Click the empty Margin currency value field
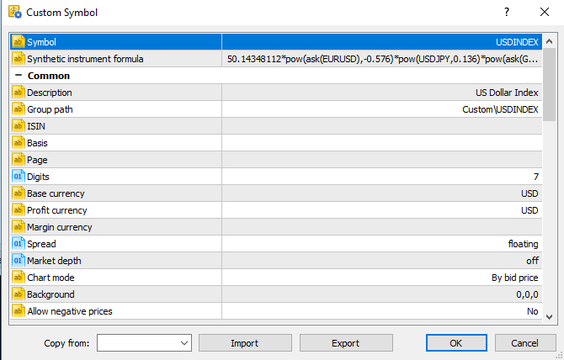Image resolution: width=564 pixels, height=360 pixels. (x=382, y=227)
